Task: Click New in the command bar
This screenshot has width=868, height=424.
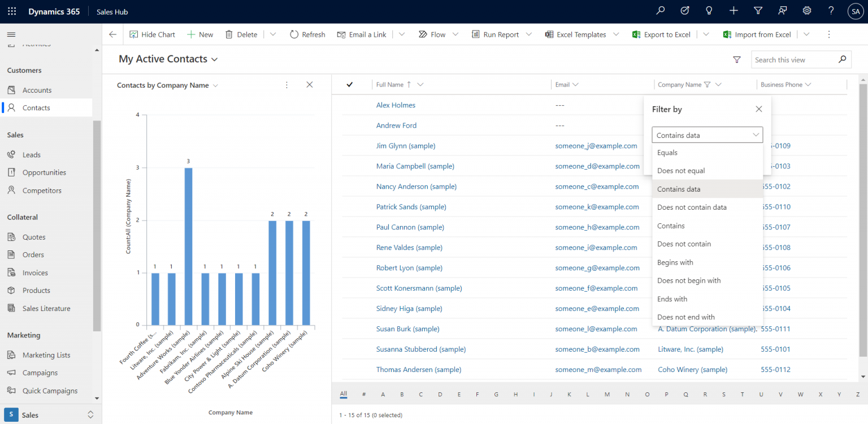Action: (x=200, y=34)
